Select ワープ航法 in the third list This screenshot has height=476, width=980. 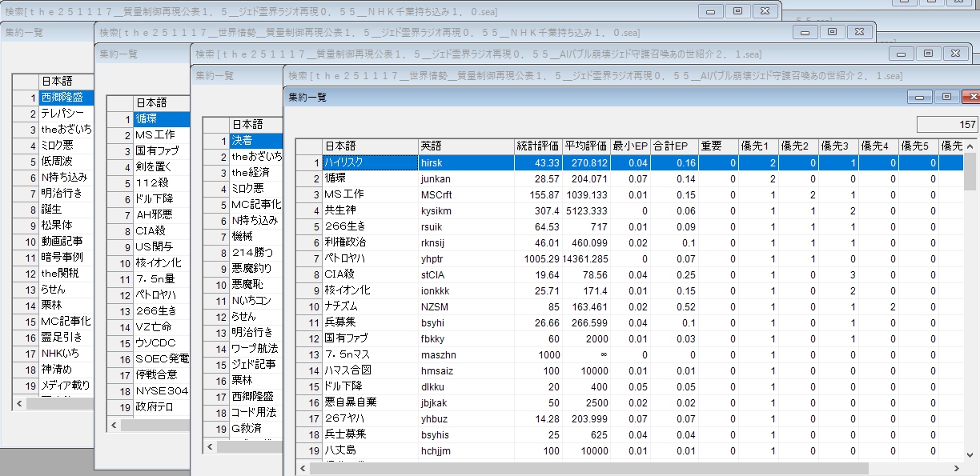pos(254,349)
